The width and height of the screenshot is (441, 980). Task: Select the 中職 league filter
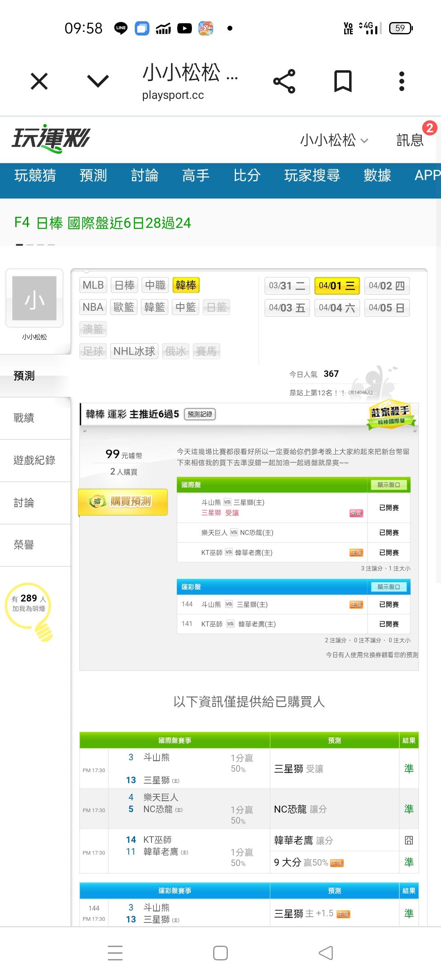[155, 285]
